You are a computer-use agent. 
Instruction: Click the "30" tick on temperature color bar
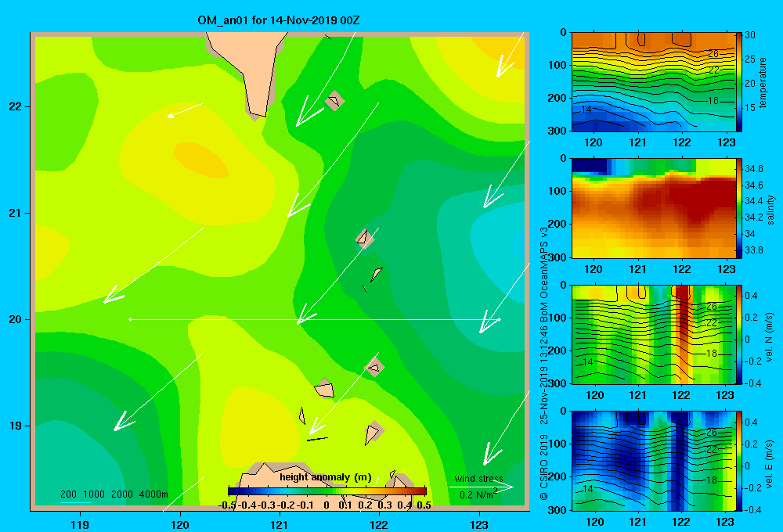(x=750, y=35)
